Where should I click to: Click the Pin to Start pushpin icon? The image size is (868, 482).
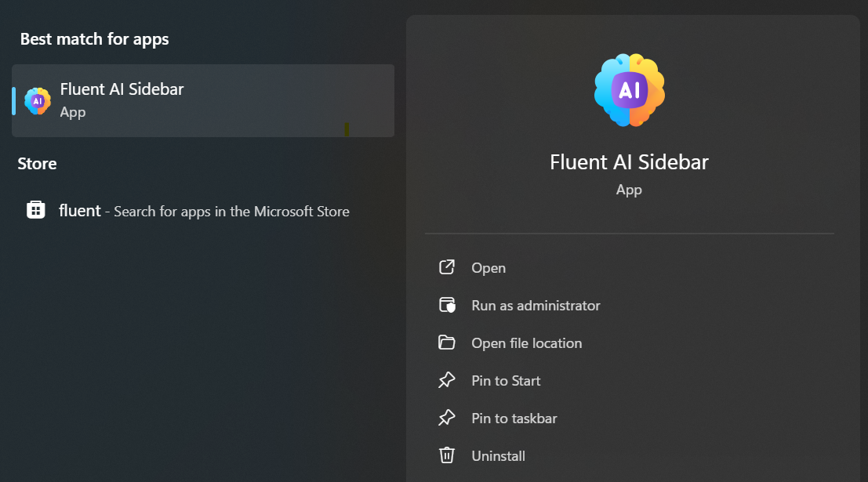pyautogui.click(x=446, y=380)
